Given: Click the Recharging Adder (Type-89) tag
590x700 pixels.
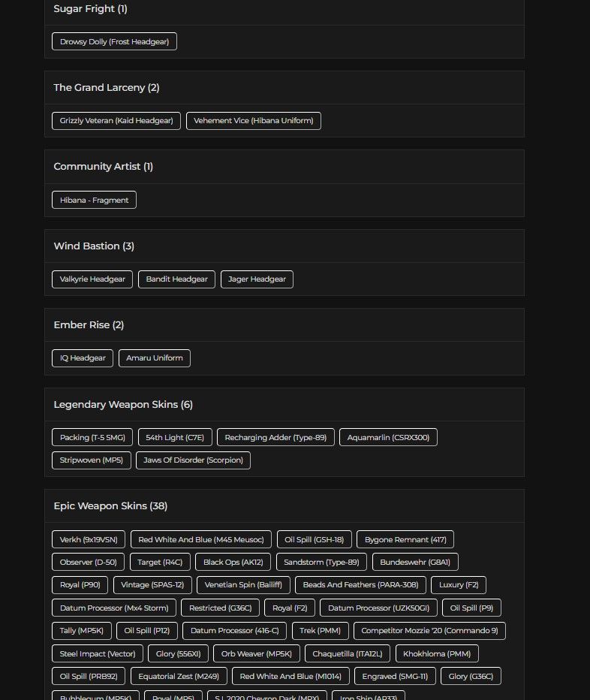Looking at the screenshot, I should click(x=275, y=437).
